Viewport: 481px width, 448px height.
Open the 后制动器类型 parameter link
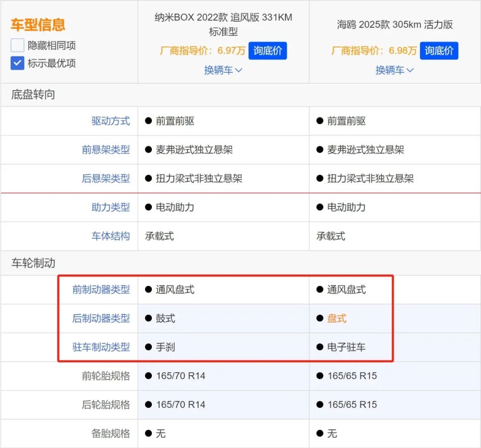[101, 318]
